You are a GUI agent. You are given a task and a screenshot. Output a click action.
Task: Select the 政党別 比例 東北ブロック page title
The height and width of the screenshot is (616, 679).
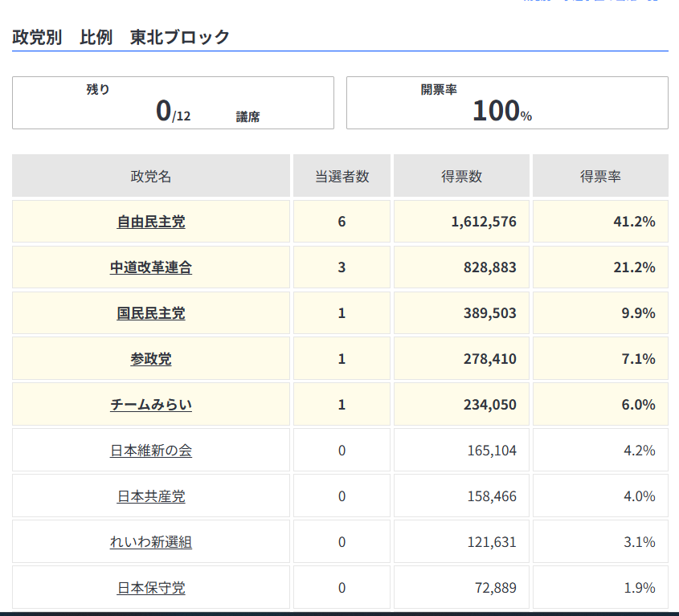(x=119, y=37)
